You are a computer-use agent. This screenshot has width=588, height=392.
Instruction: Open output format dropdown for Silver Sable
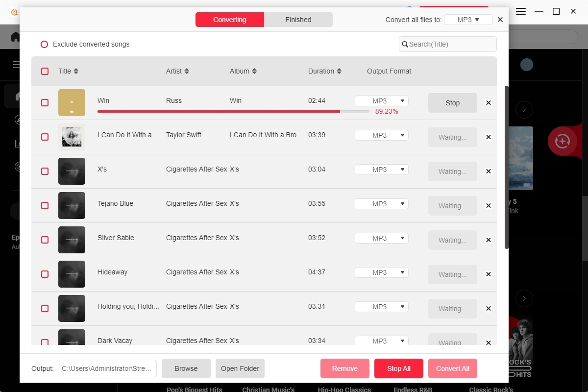pyautogui.click(x=382, y=238)
